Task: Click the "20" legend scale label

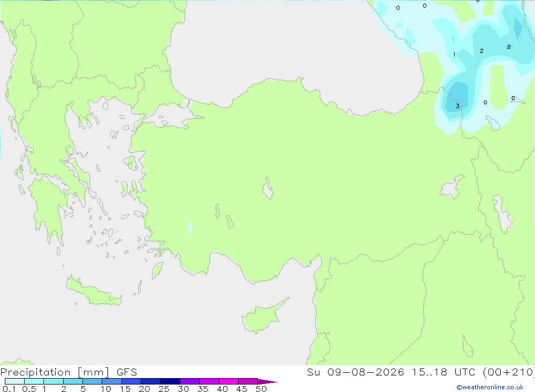Action: pyautogui.click(x=144, y=389)
